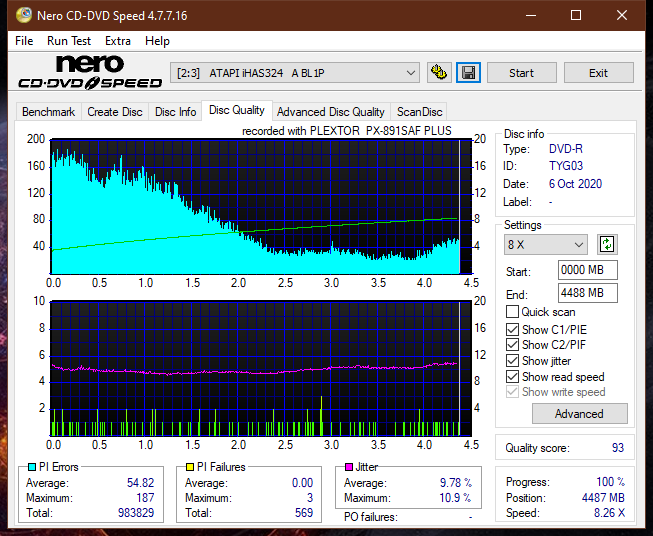Click Jitter average 9.78 %

click(456, 482)
